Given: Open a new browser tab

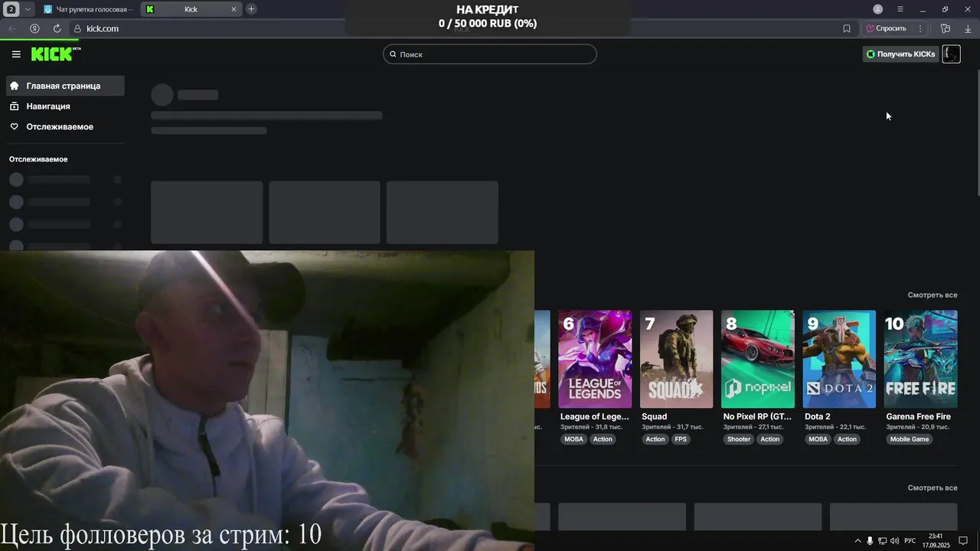Looking at the screenshot, I should pyautogui.click(x=251, y=9).
